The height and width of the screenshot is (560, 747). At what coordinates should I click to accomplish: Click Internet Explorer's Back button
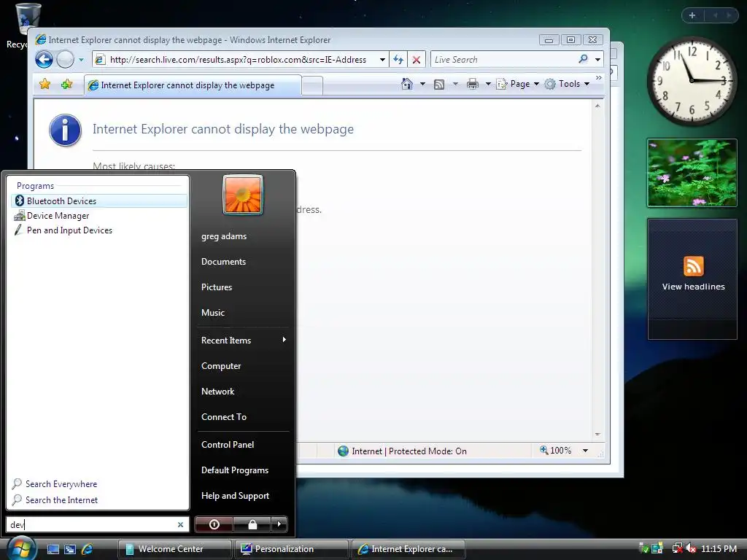pyautogui.click(x=44, y=60)
